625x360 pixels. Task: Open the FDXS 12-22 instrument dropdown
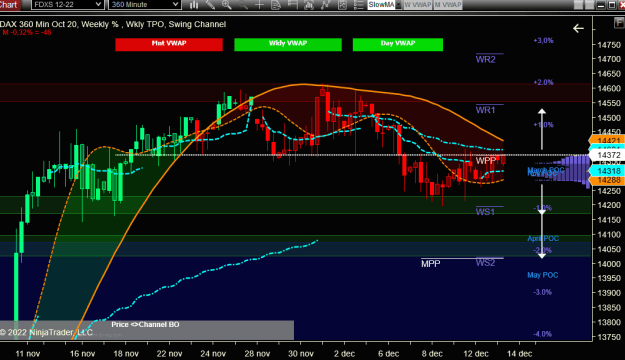tap(68, 5)
